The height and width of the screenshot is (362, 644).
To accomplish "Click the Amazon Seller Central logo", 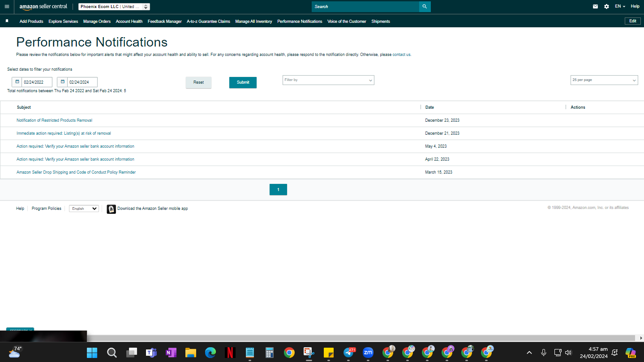I will (x=43, y=7).
